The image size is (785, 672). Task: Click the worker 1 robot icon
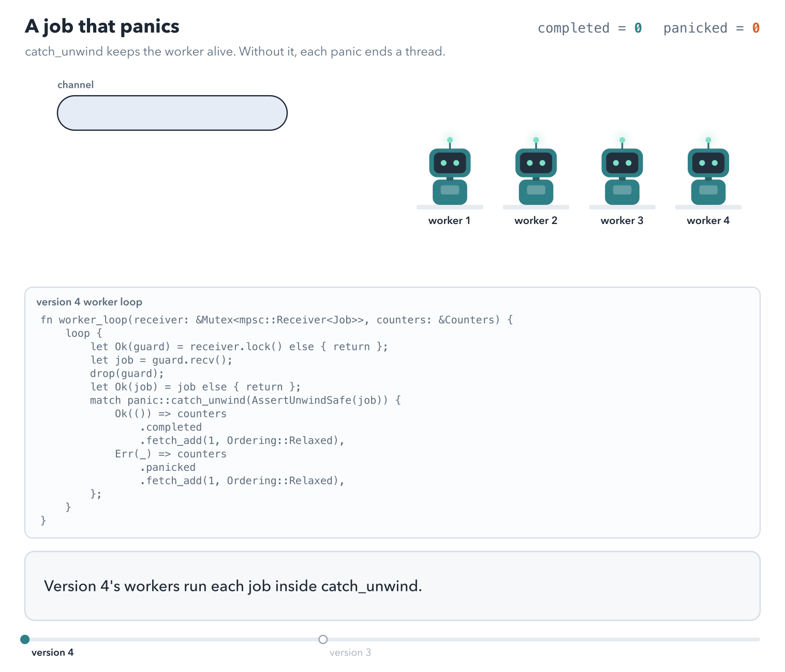[450, 171]
